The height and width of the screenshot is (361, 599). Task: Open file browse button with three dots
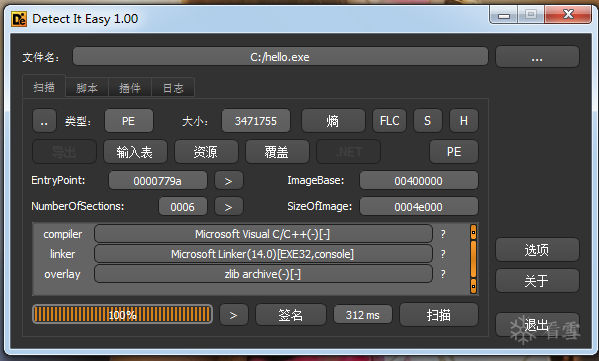[537, 57]
